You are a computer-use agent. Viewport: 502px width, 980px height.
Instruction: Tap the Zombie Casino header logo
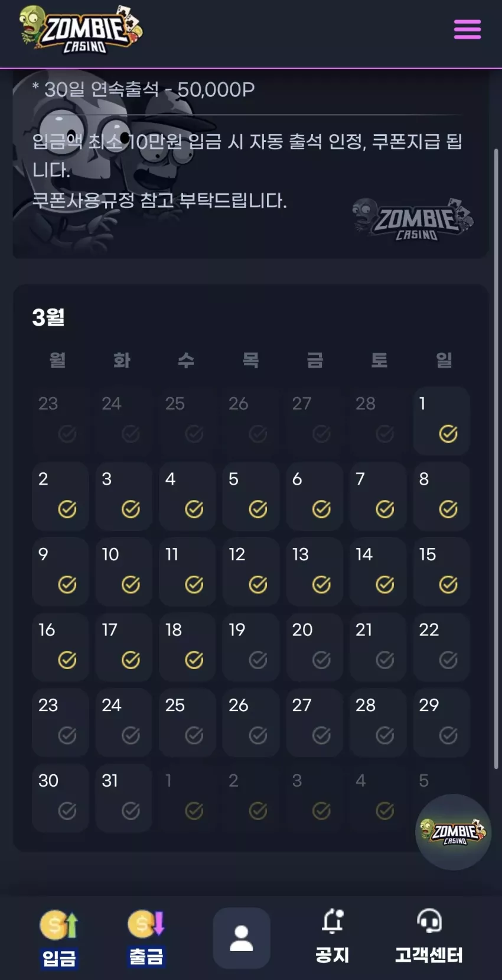click(x=80, y=29)
